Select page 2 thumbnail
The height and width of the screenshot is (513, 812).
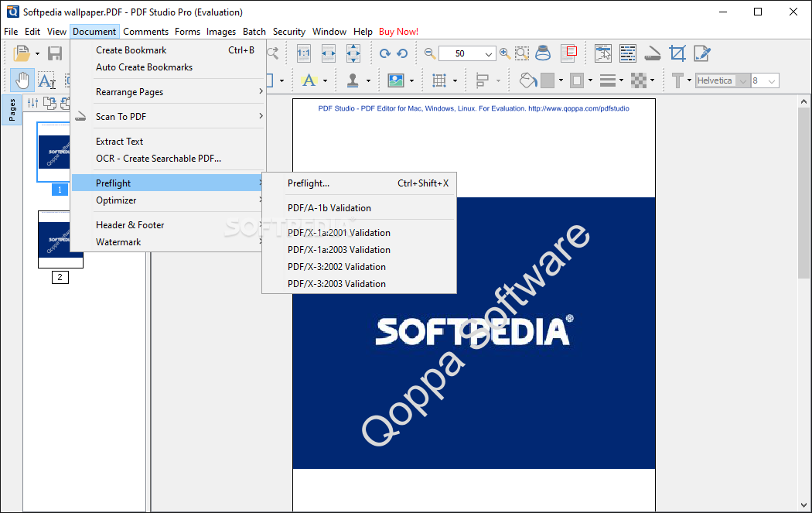(60, 239)
